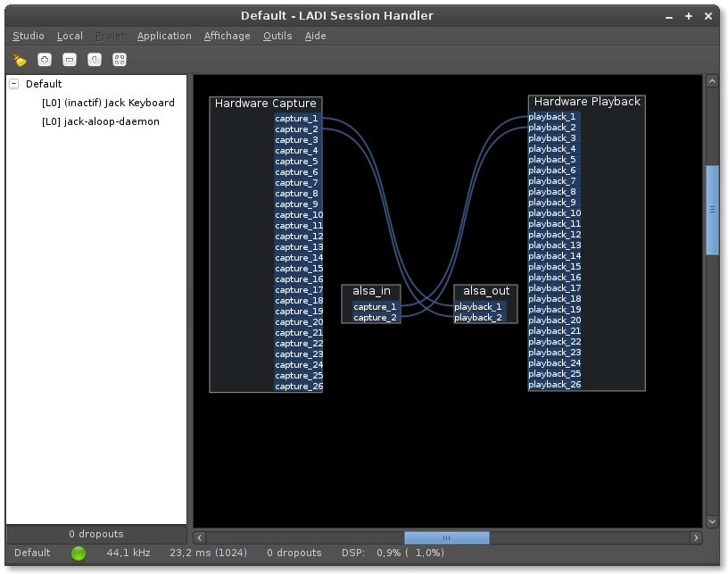Click the alsa_in client title
The width and height of the screenshot is (728, 574).
[371, 291]
